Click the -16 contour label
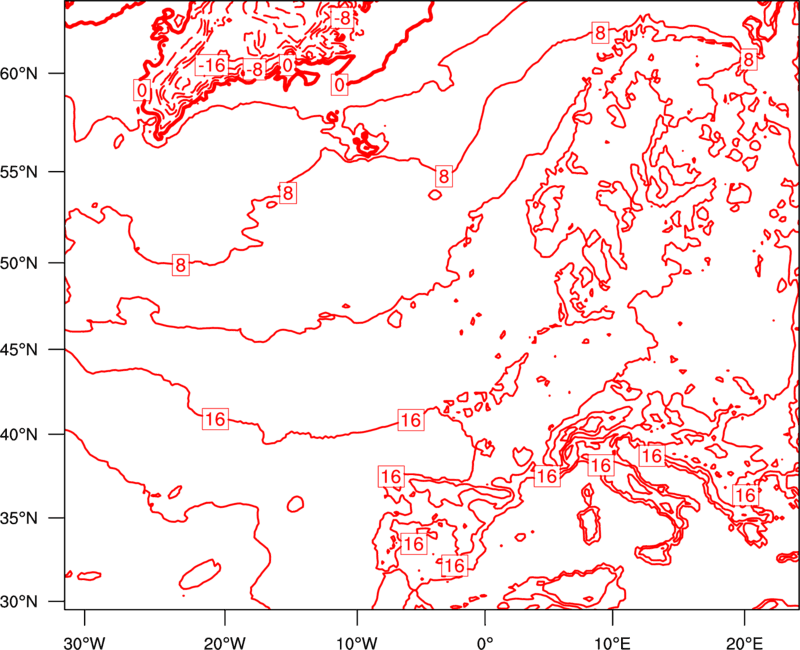The width and height of the screenshot is (800, 650). pyautogui.click(x=211, y=65)
